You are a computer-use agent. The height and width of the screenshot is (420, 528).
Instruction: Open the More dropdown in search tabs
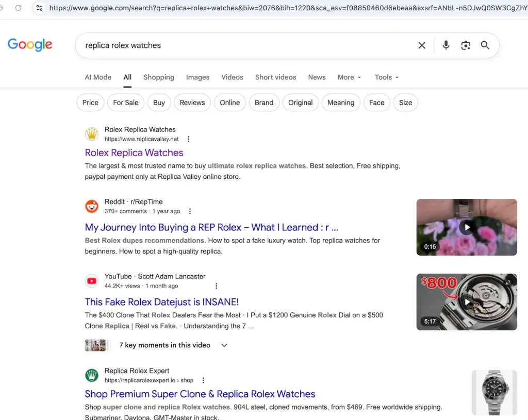coord(349,77)
